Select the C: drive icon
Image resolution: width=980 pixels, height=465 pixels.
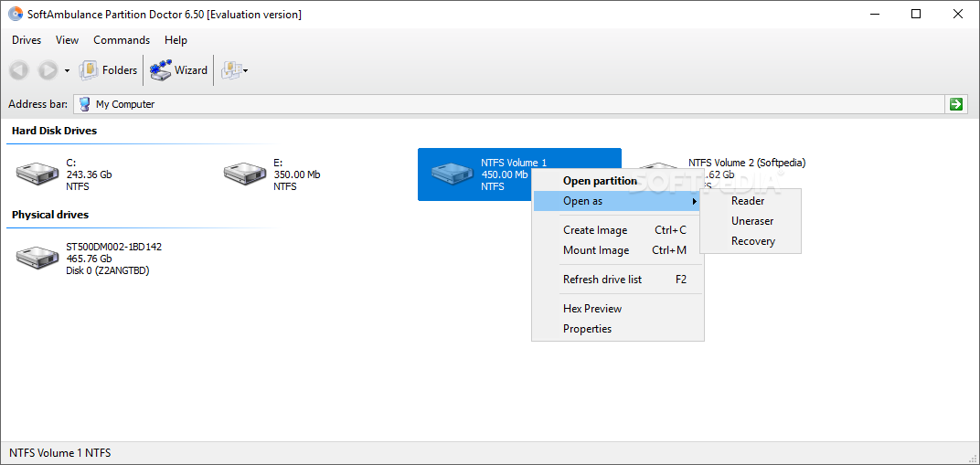coord(37,174)
